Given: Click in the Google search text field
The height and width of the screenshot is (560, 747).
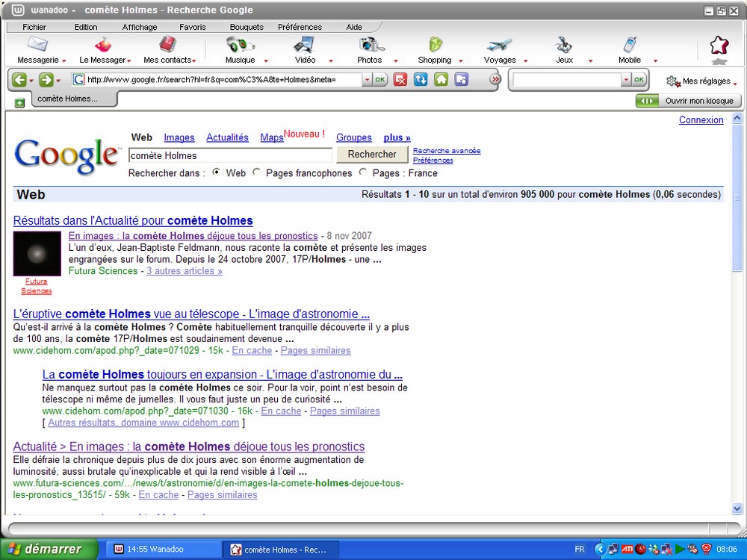Looking at the screenshot, I should pyautogui.click(x=230, y=155).
